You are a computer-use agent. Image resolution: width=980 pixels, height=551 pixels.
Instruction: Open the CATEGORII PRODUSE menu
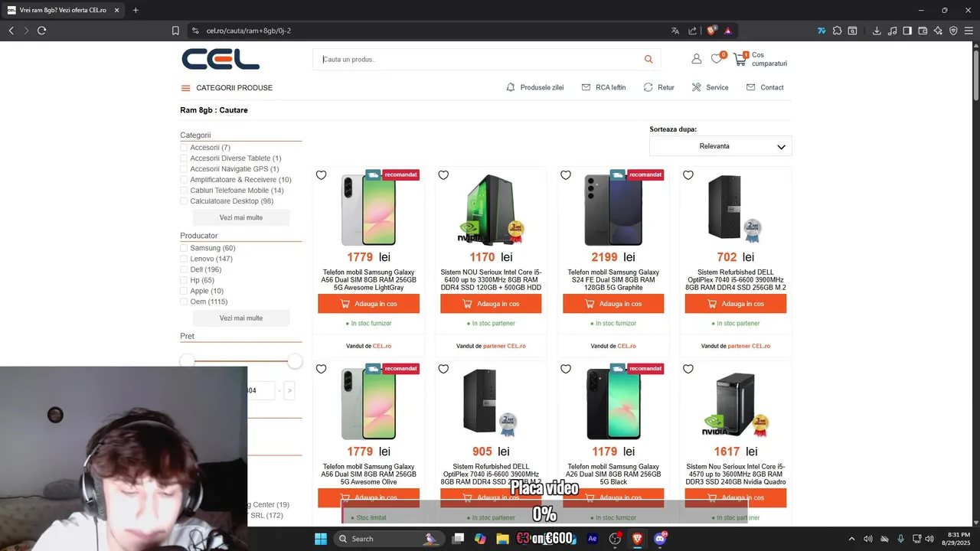(x=227, y=88)
